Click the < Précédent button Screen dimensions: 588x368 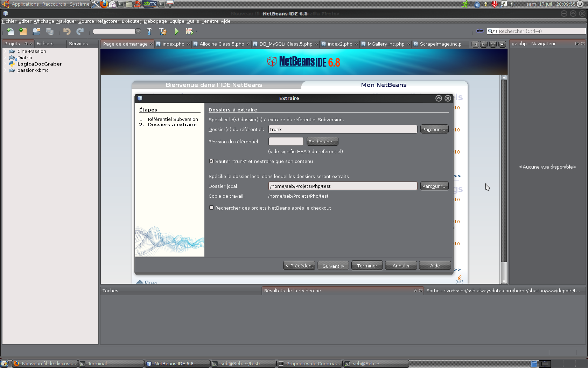coord(299,266)
